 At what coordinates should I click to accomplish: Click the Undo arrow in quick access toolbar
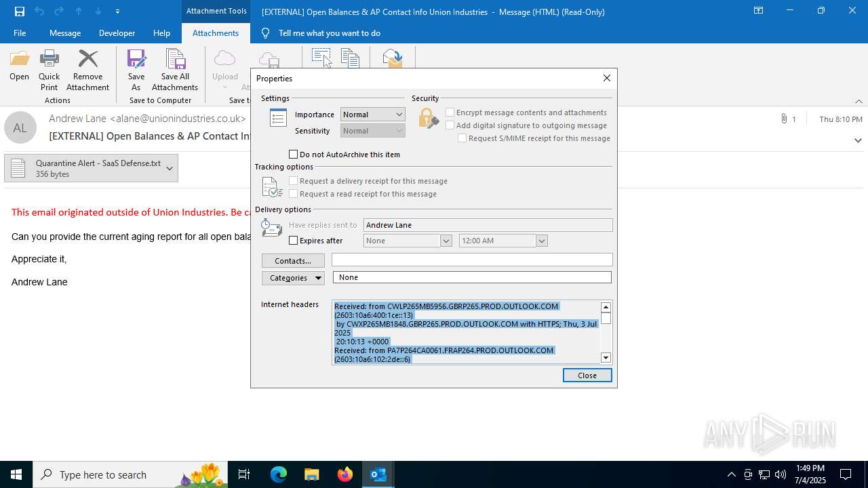(x=39, y=12)
